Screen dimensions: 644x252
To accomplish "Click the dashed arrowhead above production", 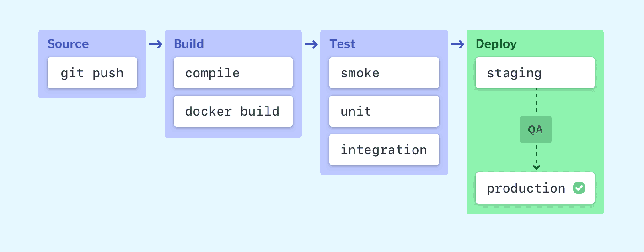I will 537,167.
